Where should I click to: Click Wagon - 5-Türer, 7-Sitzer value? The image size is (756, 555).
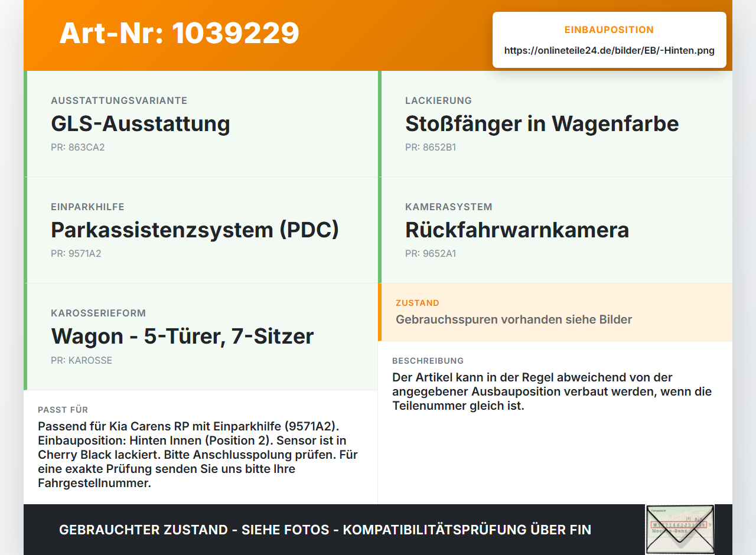[x=183, y=337]
